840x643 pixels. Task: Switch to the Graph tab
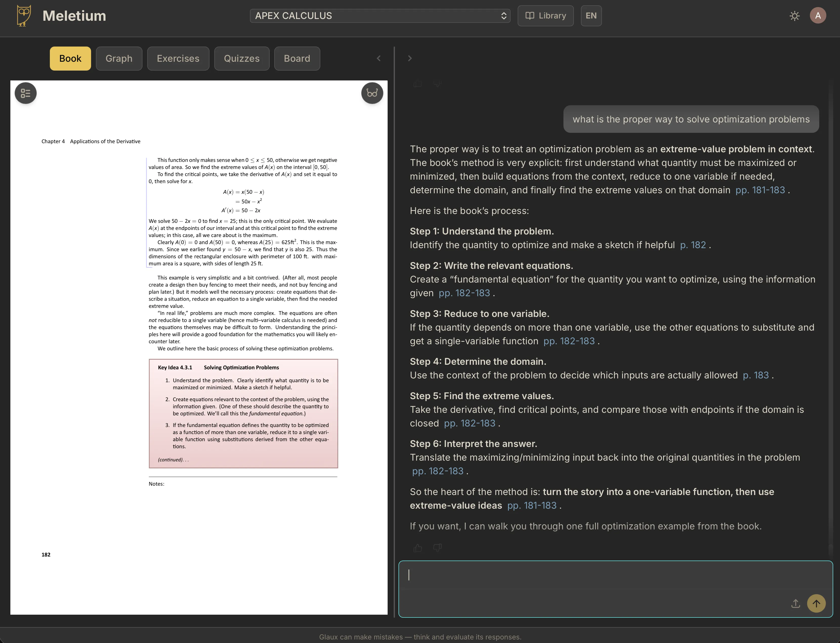click(119, 59)
